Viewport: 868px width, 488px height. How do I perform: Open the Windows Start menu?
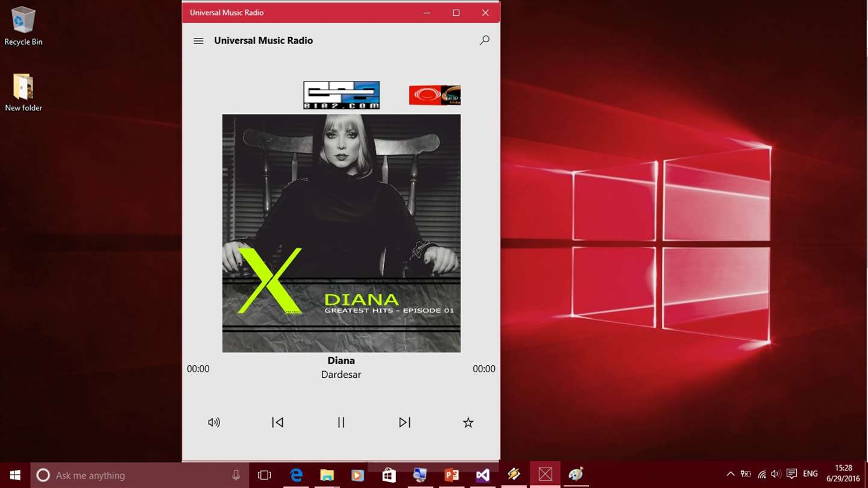pos(14,475)
